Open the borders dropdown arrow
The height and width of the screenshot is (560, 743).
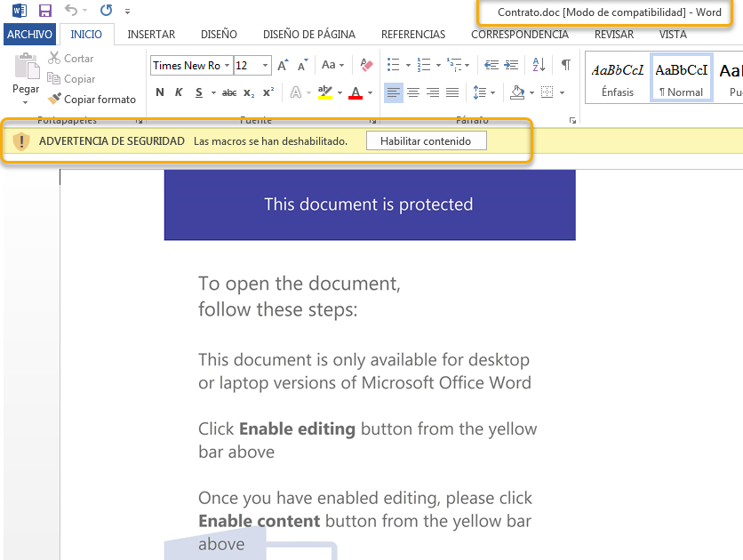tap(562, 92)
